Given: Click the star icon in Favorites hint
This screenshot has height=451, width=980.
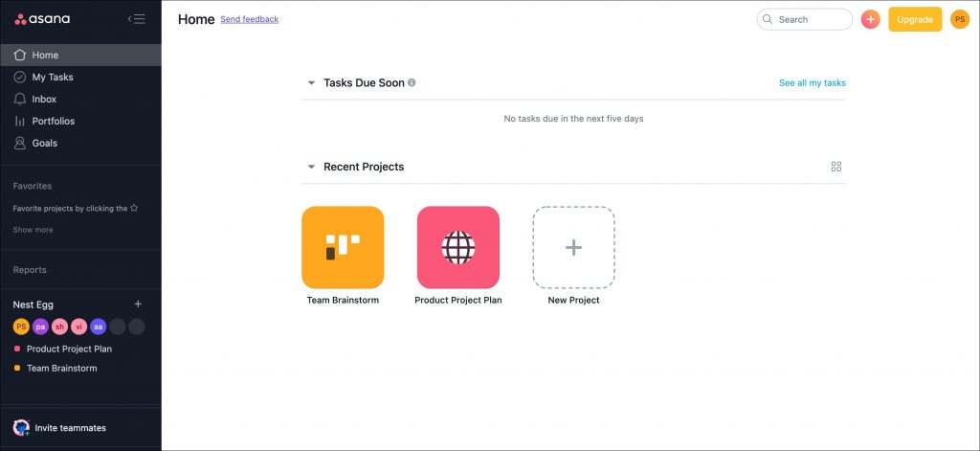Looking at the screenshot, I should click(x=134, y=208).
